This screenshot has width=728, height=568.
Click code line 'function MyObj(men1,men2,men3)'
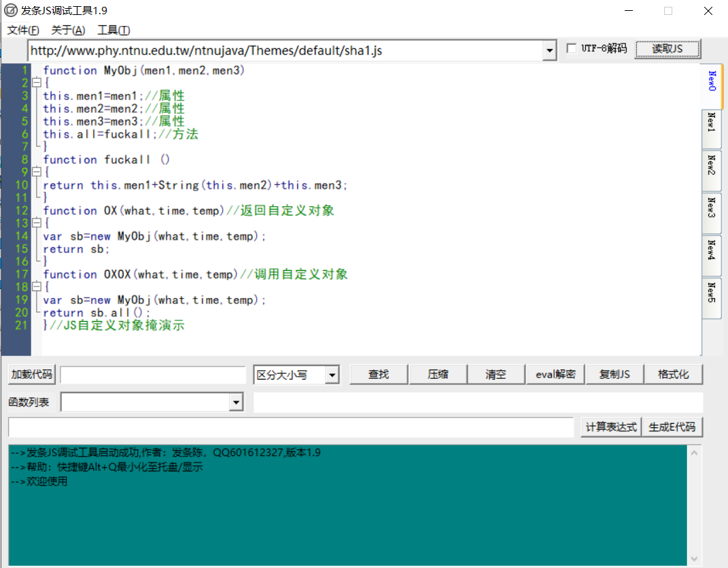[x=143, y=71]
